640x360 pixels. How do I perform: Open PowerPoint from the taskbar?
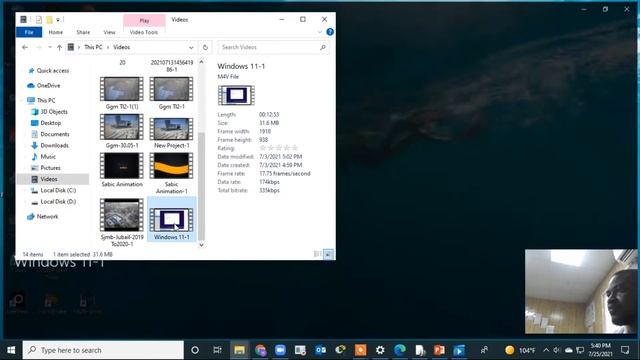[439, 350]
